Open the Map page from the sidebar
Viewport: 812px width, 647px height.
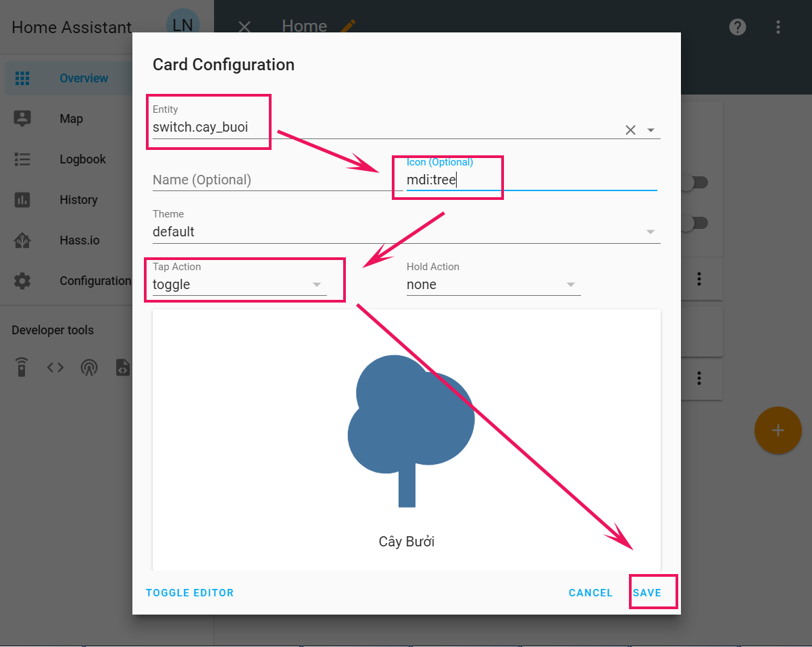pos(71,119)
